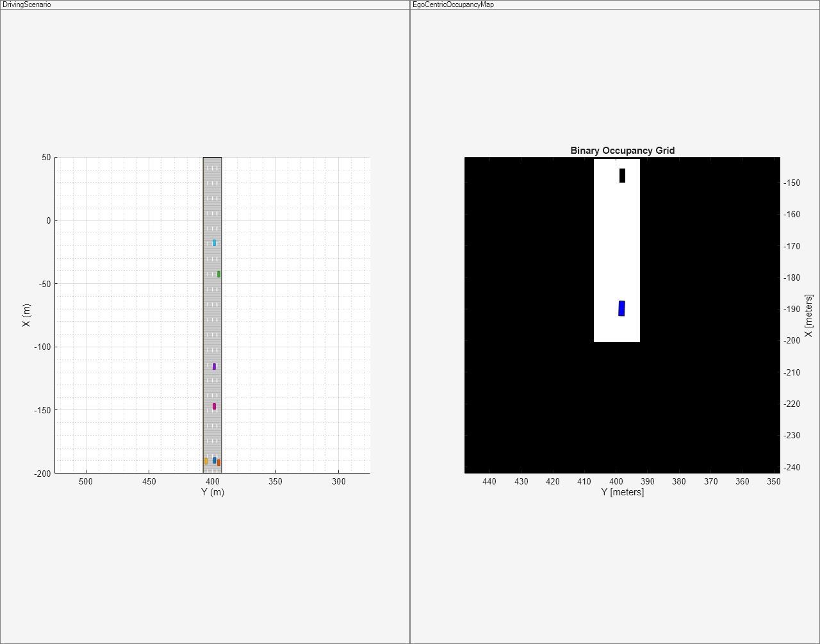Select the magenta vehicle near X -150

click(x=214, y=406)
